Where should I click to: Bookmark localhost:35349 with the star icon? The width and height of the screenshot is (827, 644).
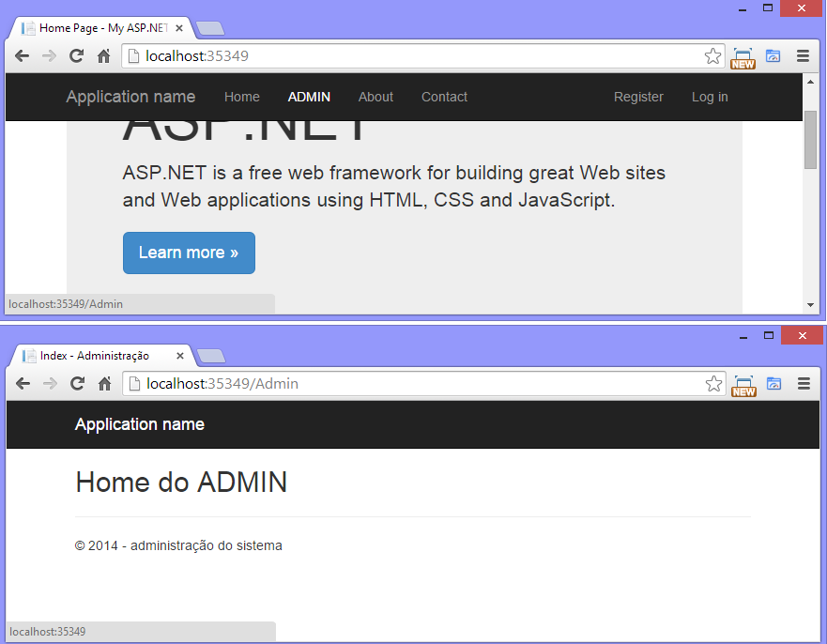click(x=712, y=56)
